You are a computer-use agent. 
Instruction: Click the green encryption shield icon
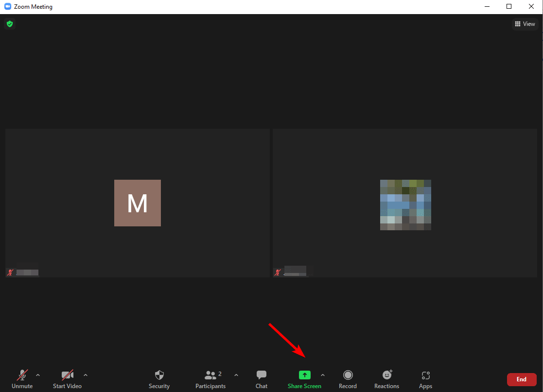click(9, 24)
